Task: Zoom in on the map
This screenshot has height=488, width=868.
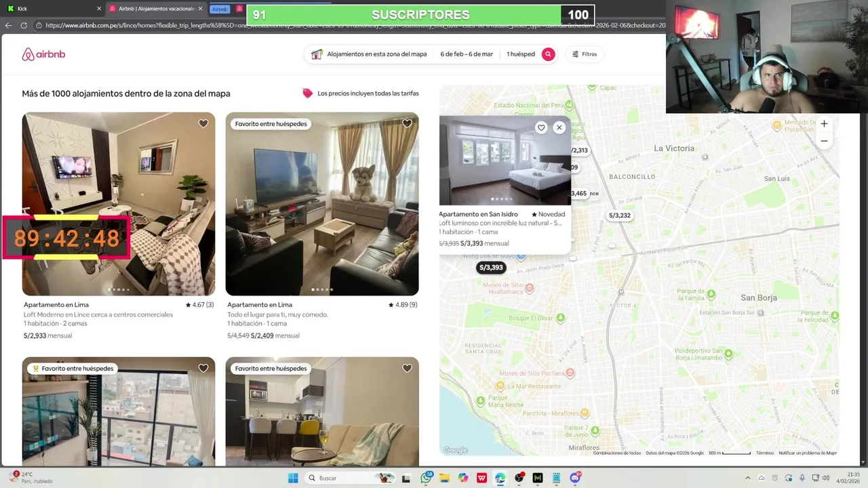Action: [x=824, y=124]
